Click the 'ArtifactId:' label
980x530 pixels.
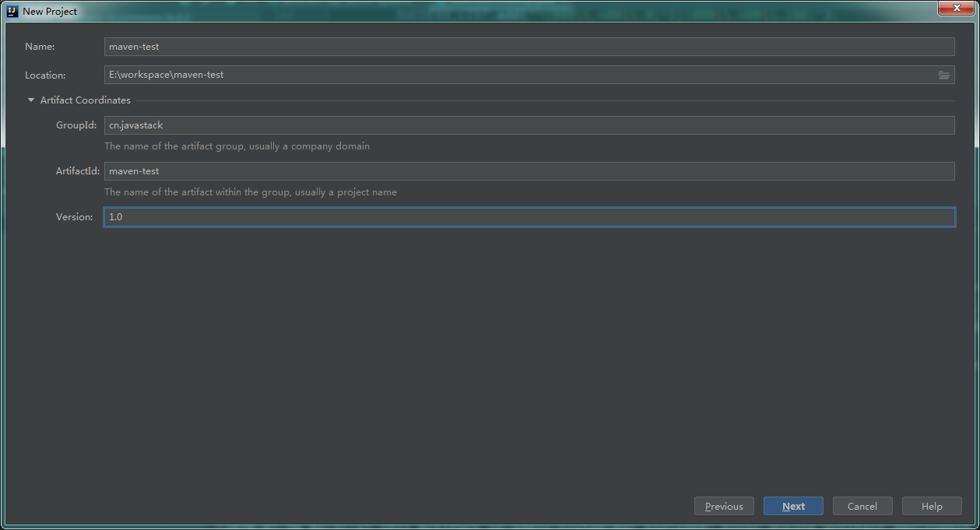(78, 171)
